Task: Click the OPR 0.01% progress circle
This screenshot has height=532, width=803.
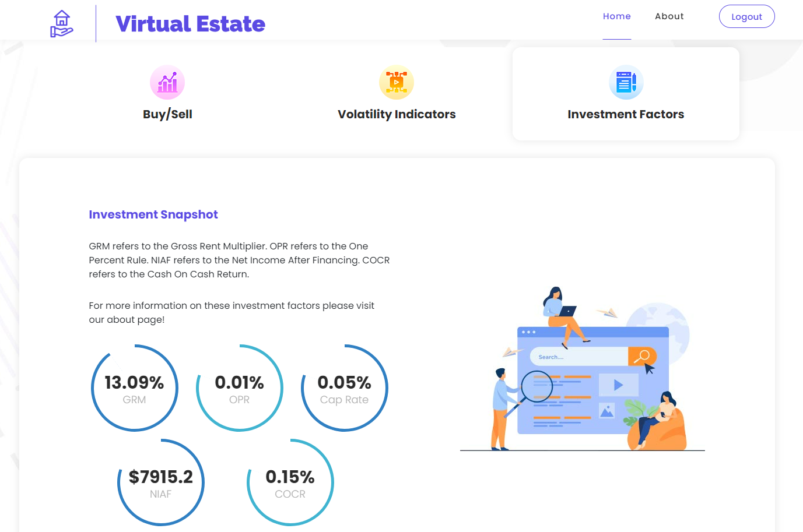Action: (240, 388)
